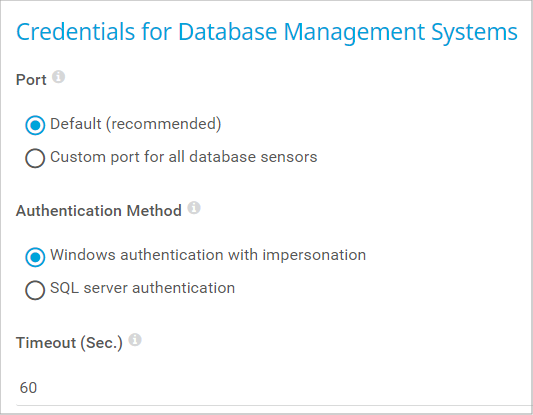533x415 pixels.
Task: Click the blue dot of the selected Default radio
Action: click(x=35, y=125)
